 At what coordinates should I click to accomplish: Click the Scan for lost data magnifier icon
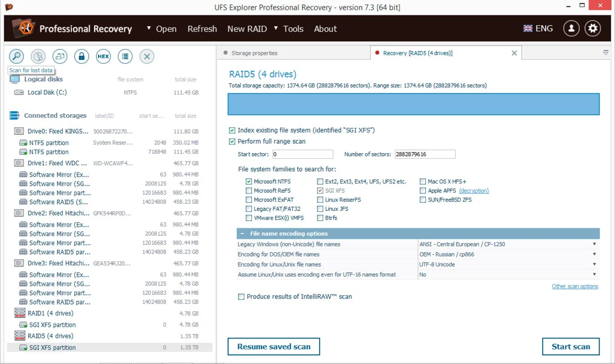(x=16, y=56)
